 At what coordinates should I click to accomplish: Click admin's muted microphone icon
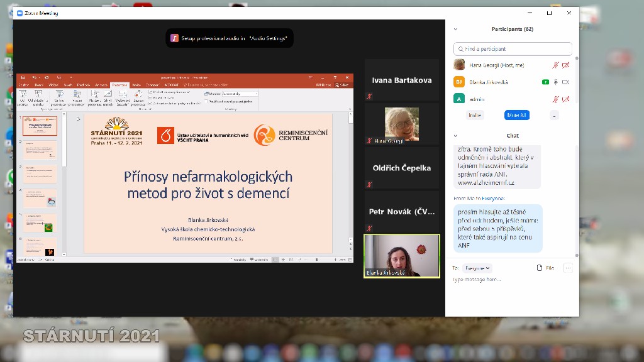coord(555,99)
